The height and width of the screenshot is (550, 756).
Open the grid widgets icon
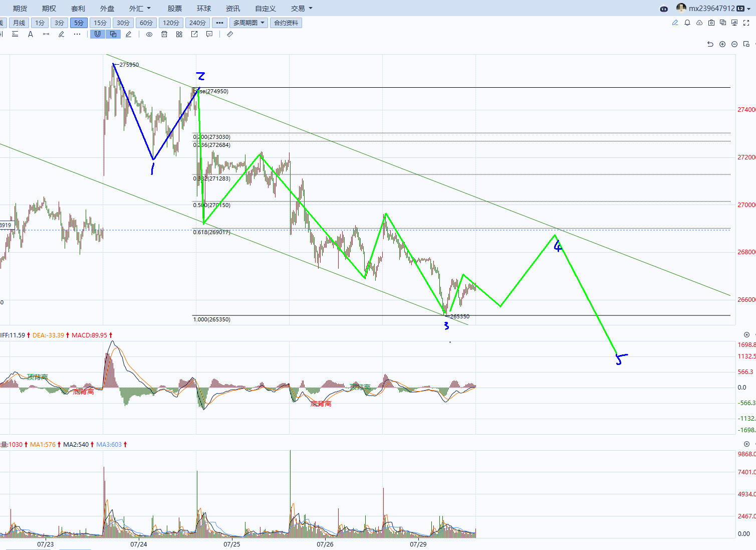(x=179, y=34)
